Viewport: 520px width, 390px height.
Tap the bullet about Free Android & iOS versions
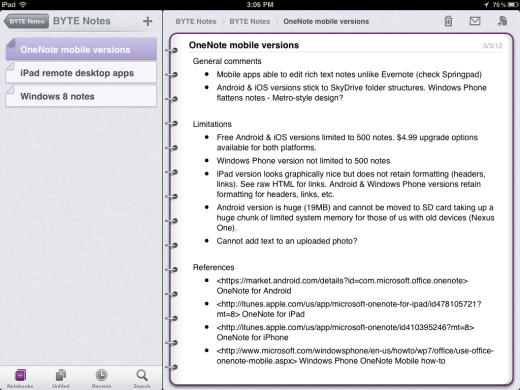click(x=347, y=142)
